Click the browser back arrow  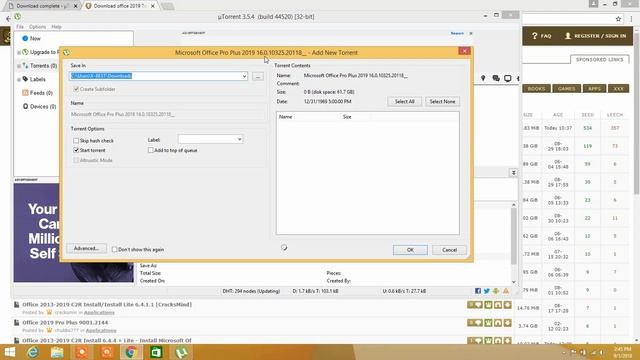[x=8, y=19]
